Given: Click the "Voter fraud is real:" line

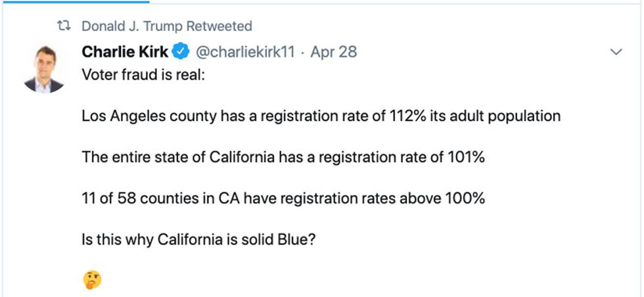Looking at the screenshot, I should (x=143, y=74).
